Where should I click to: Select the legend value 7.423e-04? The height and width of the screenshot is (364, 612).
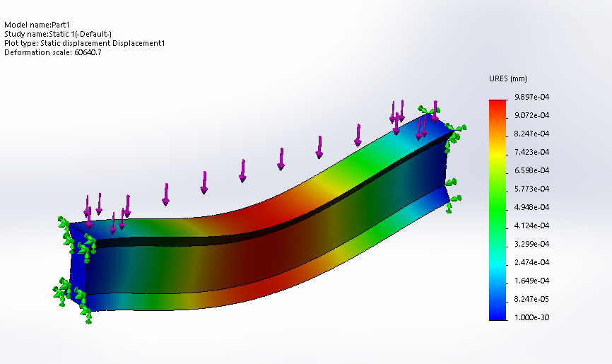tap(531, 152)
